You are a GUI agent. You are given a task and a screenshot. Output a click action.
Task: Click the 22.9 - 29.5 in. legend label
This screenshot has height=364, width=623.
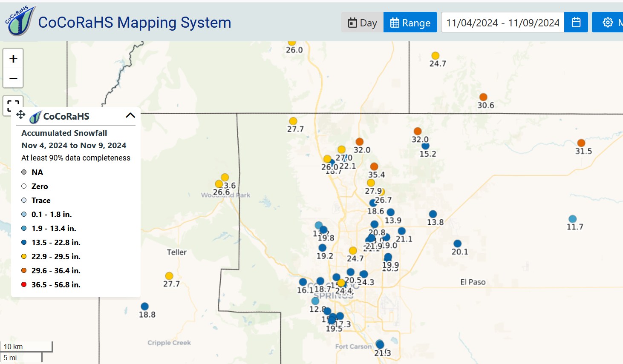56,256
